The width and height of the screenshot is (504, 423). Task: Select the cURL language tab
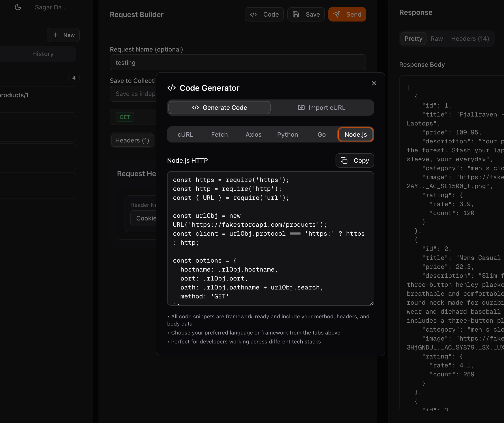pyautogui.click(x=185, y=134)
